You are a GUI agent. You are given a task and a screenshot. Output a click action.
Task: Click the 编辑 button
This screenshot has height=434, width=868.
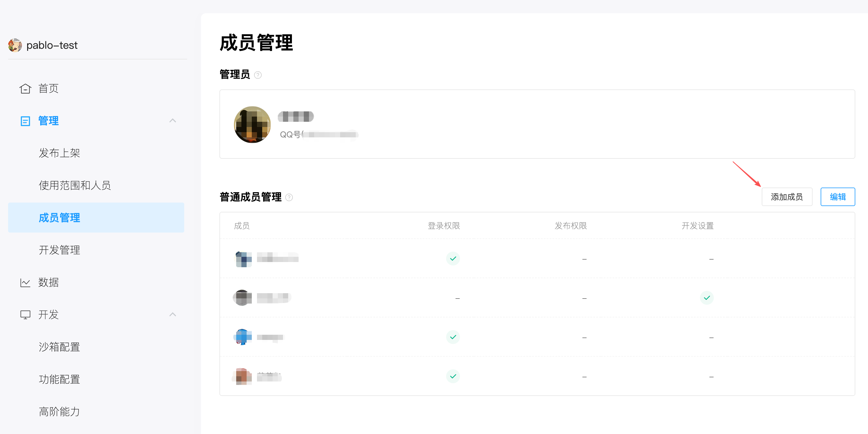[x=838, y=197]
